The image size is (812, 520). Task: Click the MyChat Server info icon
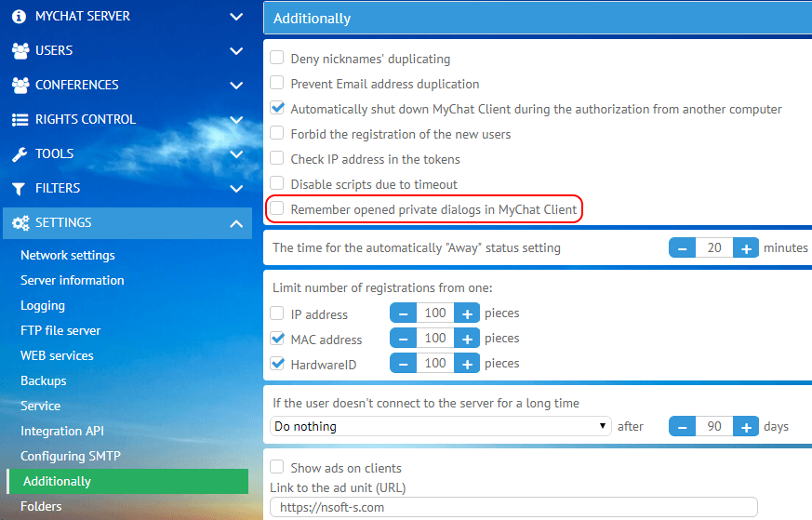pyautogui.click(x=19, y=17)
